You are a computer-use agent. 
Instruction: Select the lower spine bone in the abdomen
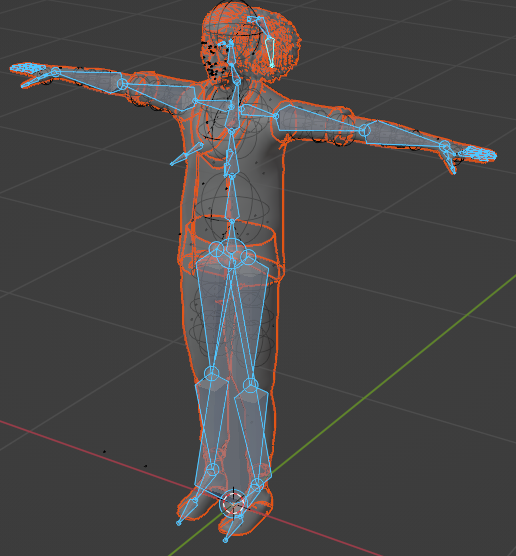(232, 199)
